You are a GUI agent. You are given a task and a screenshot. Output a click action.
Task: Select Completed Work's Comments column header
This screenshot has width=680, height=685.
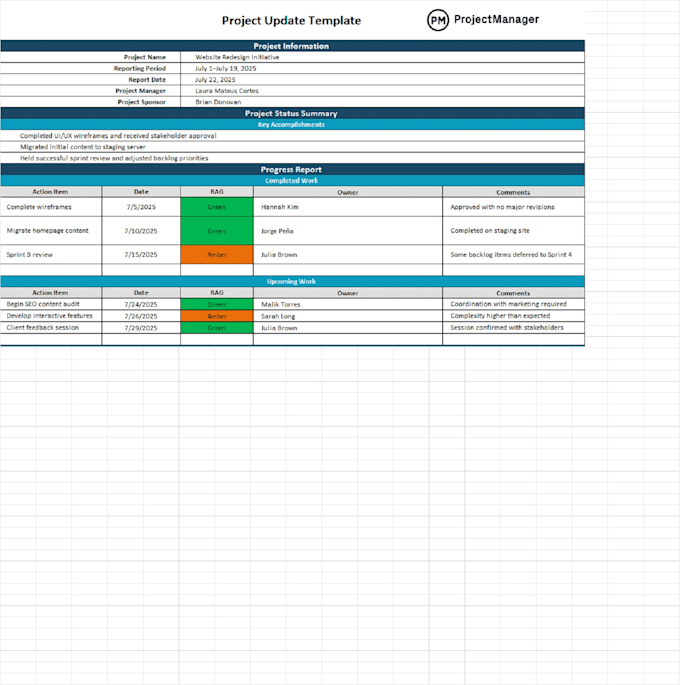pyautogui.click(x=513, y=192)
